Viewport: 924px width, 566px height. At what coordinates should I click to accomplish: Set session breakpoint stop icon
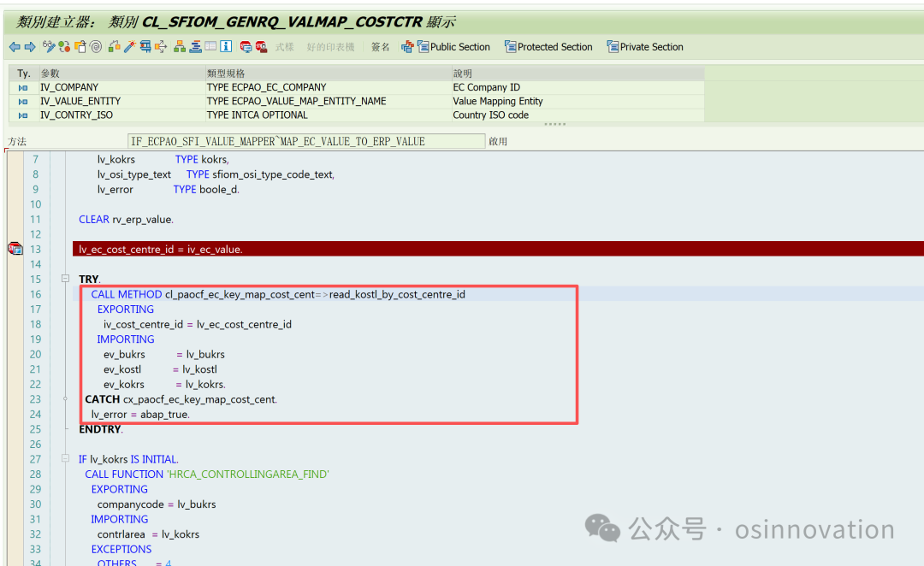(246, 46)
